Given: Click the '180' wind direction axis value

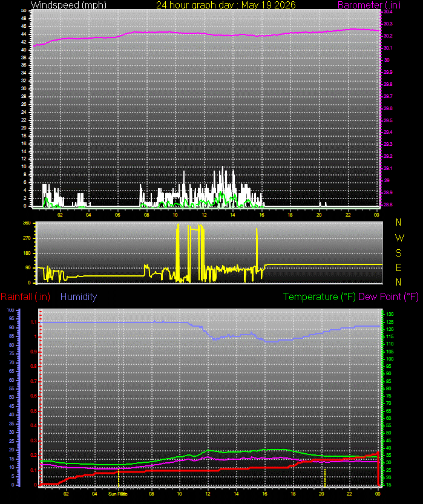Looking at the screenshot, I should click(27, 253).
